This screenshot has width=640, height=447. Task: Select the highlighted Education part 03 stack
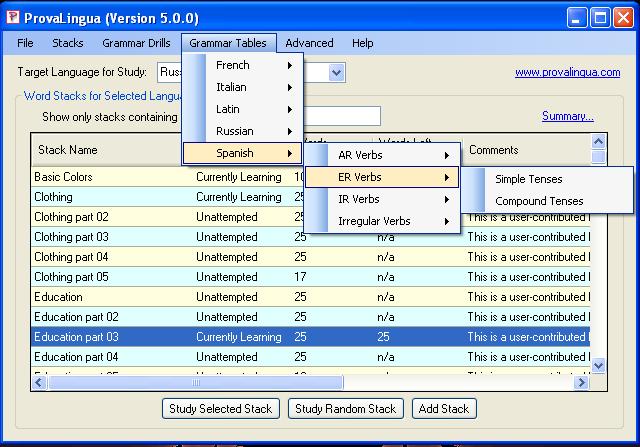310,337
